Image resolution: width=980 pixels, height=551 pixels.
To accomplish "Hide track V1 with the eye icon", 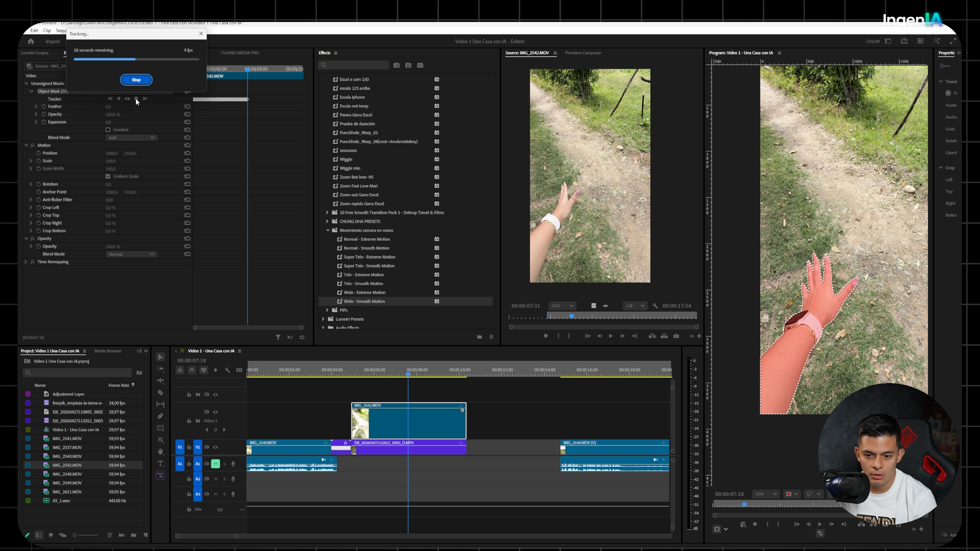I will point(215,447).
